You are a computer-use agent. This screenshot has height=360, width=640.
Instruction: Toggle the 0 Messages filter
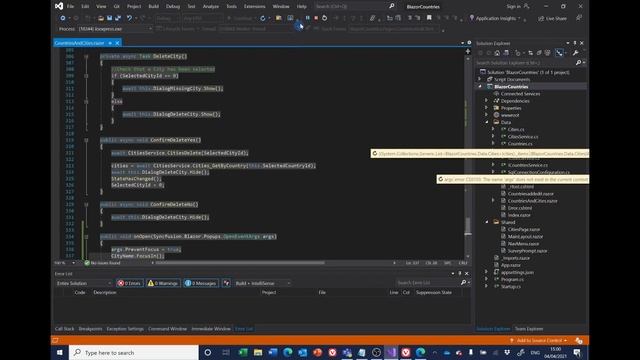coord(201,283)
